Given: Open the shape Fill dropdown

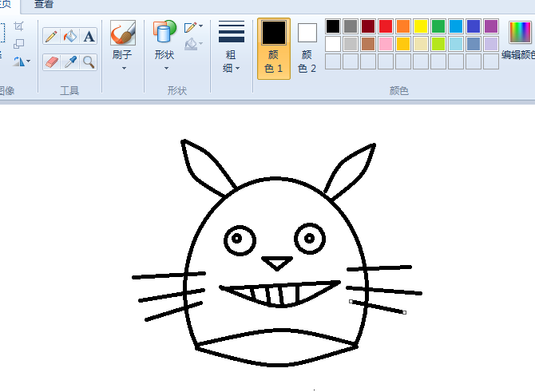Looking at the screenshot, I should click(x=193, y=45).
